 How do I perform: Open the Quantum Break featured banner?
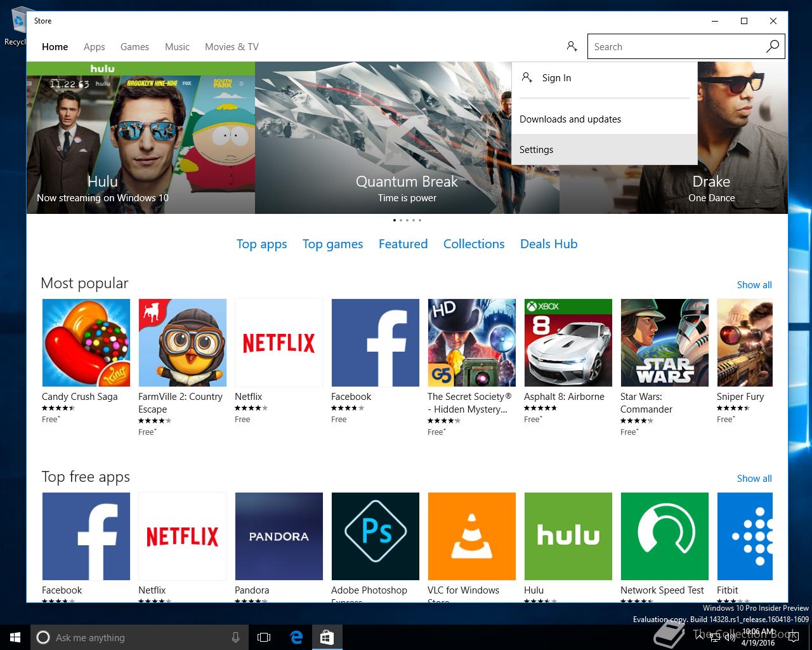[x=407, y=138]
